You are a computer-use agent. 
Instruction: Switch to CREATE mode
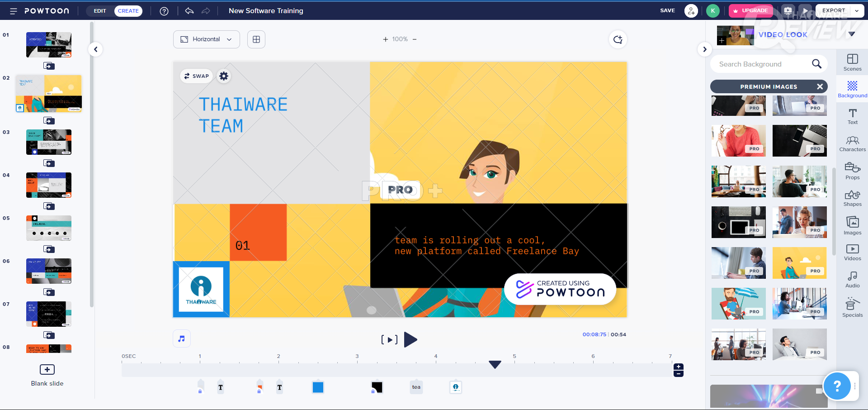click(x=128, y=11)
